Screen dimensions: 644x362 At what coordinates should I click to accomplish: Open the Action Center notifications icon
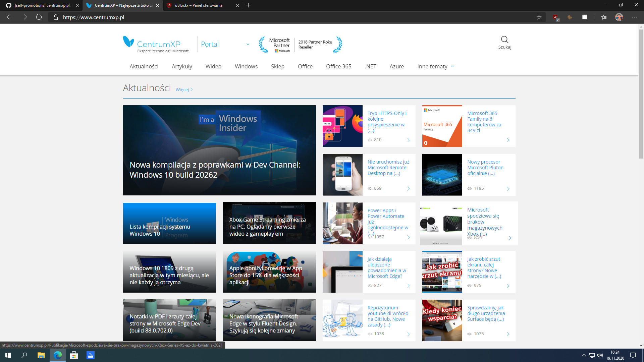click(633, 355)
